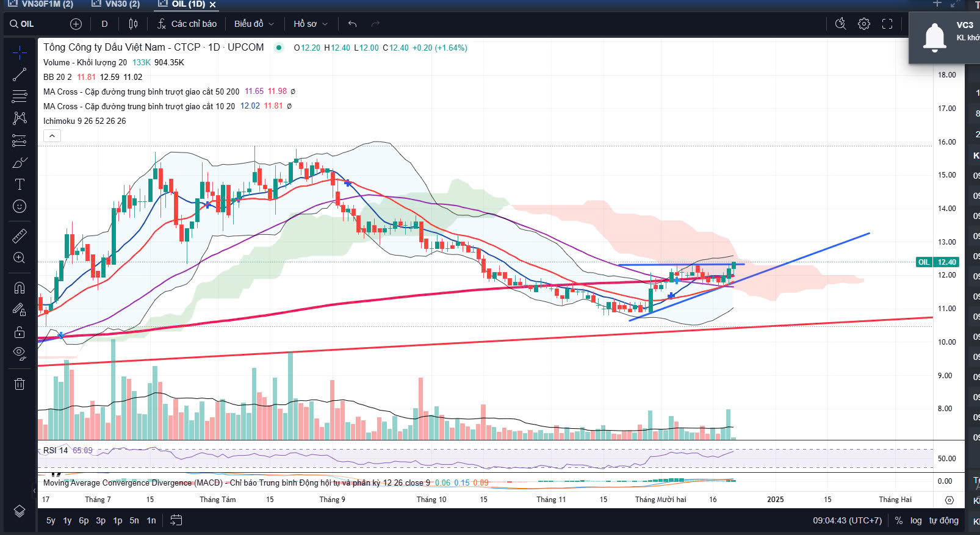Expand the Biểu đồ dropdown menu

254,24
